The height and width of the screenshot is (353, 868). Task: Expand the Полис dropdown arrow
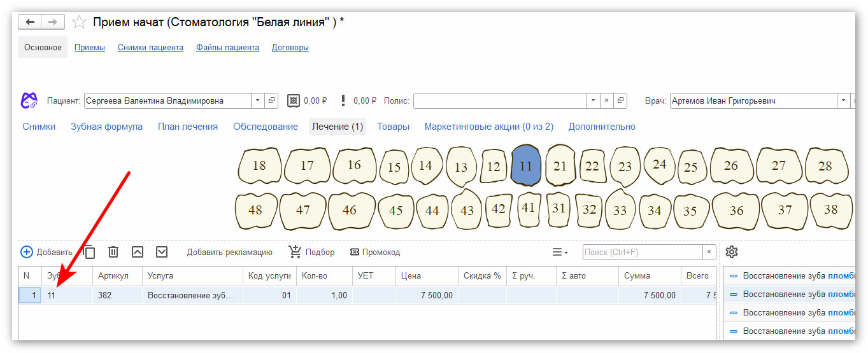coord(593,100)
